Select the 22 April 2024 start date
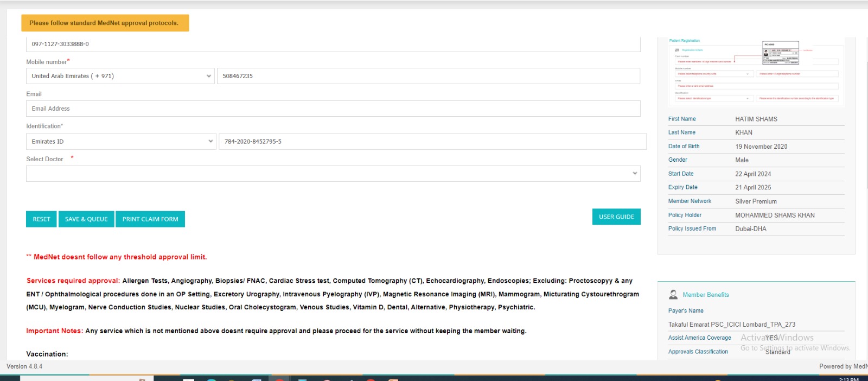Image resolution: width=868 pixels, height=381 pixels. (x=753, y=174)
